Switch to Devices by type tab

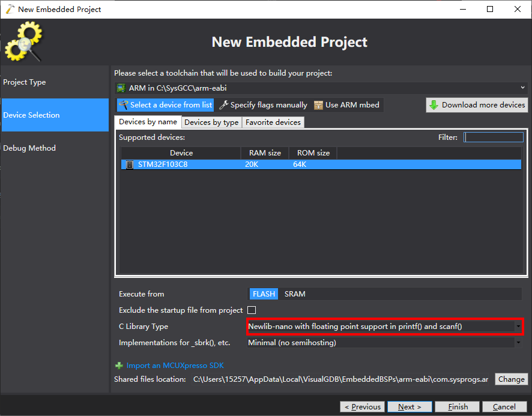click(211, 122)
